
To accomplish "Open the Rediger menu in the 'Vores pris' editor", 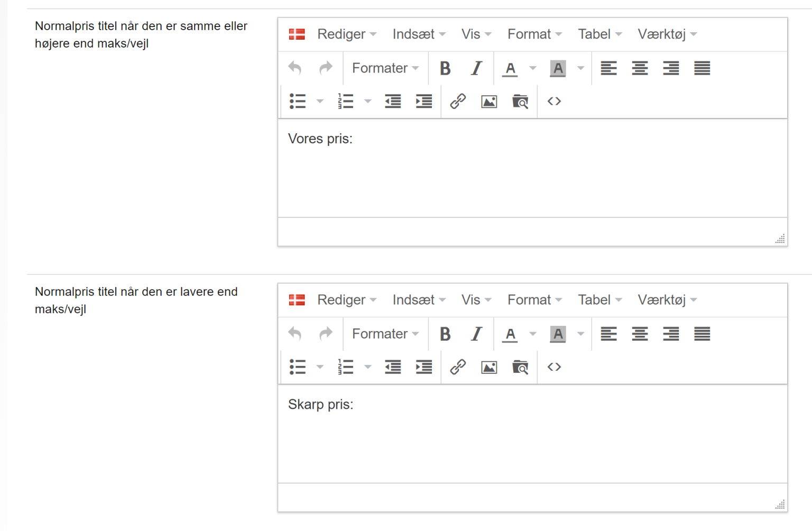I will pos(347,34).
